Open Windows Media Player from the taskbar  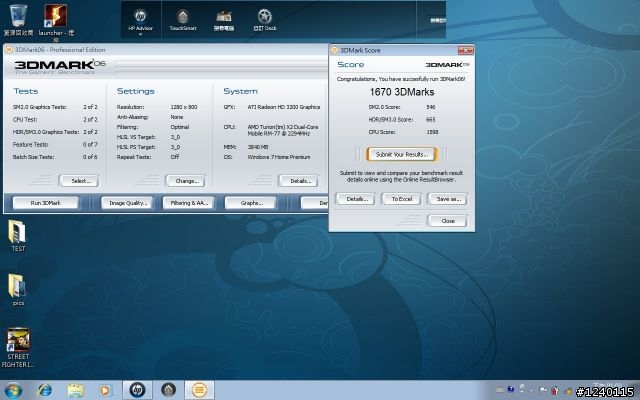[x=105, y=391]
